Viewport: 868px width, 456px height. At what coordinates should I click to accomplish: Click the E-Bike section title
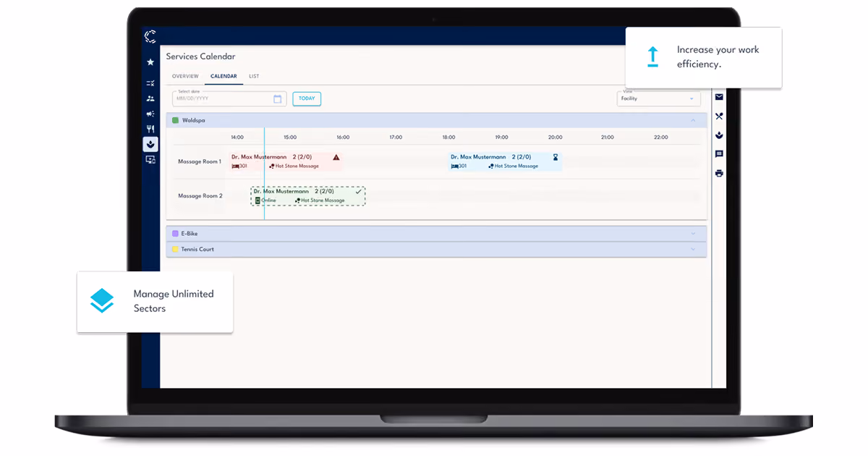[x=189, y=234]
